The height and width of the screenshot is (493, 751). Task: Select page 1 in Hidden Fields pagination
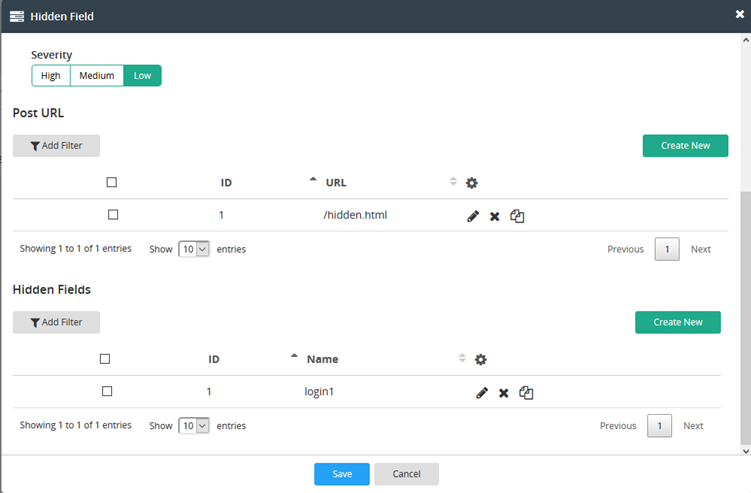coord(660,425)
